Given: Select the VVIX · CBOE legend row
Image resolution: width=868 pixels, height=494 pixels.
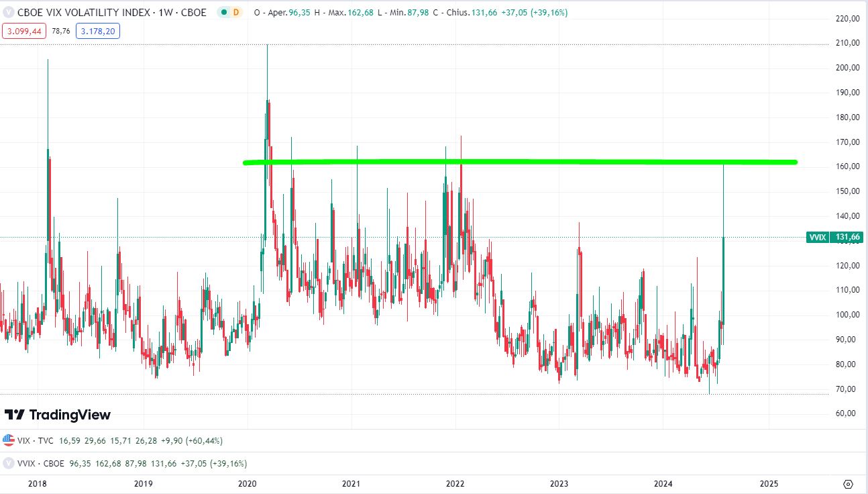Looking at the screenshot, I should coord(125,463).
